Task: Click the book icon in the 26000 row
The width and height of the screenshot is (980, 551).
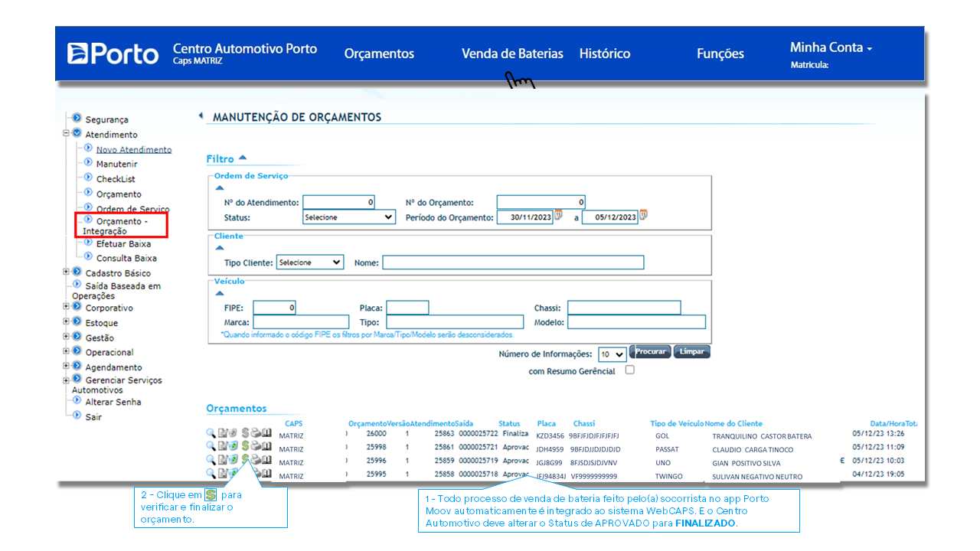Action: [266, 432]
